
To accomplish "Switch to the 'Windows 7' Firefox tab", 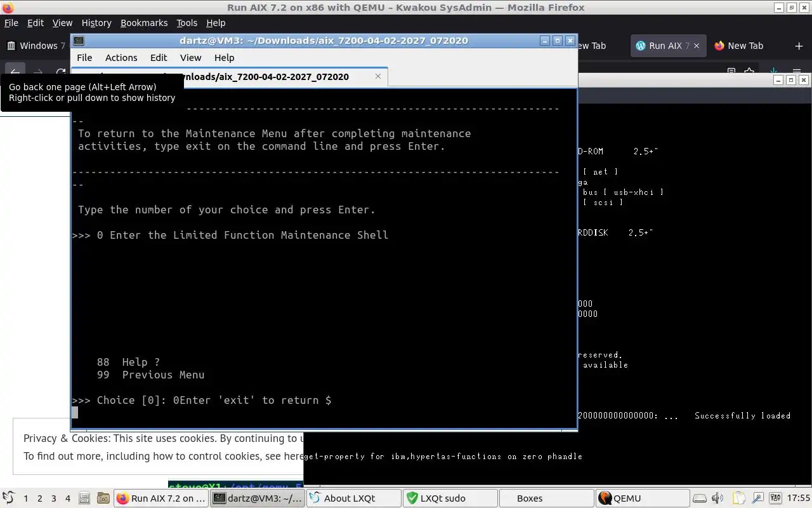I will (x=37, y=46).
